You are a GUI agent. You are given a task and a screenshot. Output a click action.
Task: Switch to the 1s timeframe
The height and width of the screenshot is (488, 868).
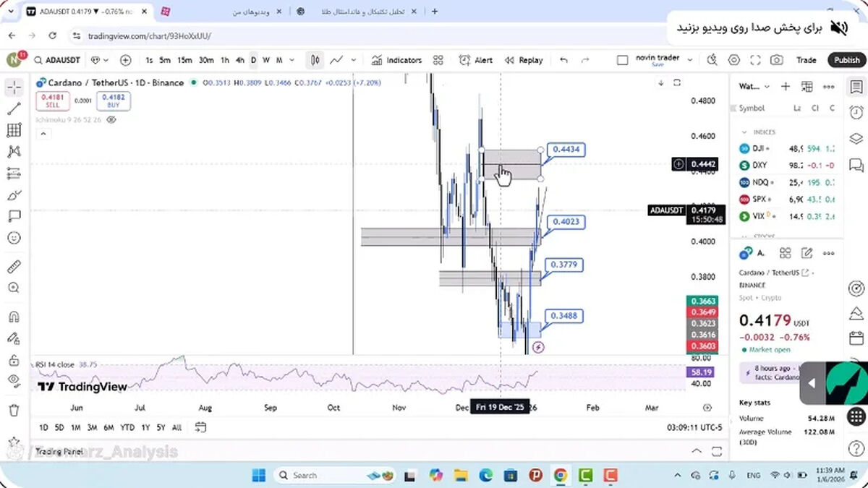coord(149,60)
